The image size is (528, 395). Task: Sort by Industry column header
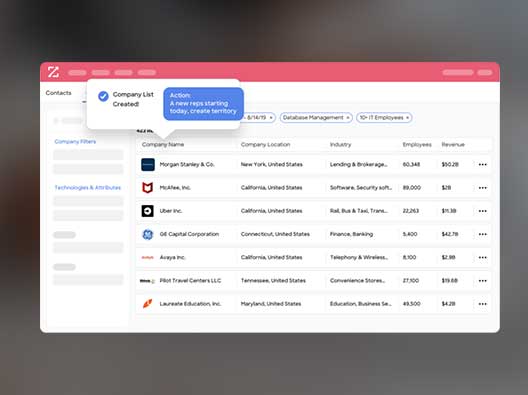coord(340,144)
